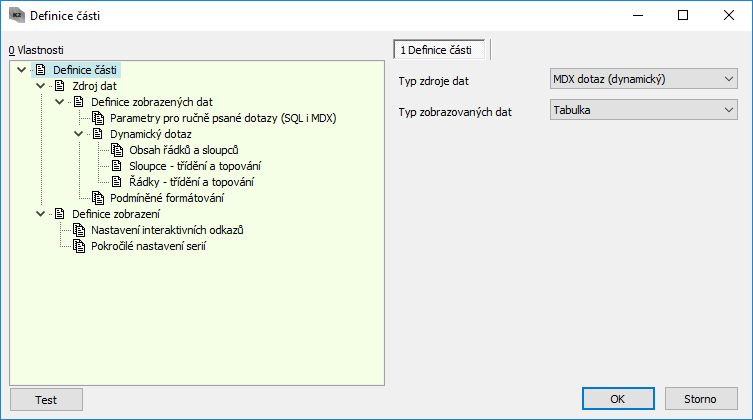
Task: Select the 0 Vlastnosti panel label
Action: pos(36,50)
